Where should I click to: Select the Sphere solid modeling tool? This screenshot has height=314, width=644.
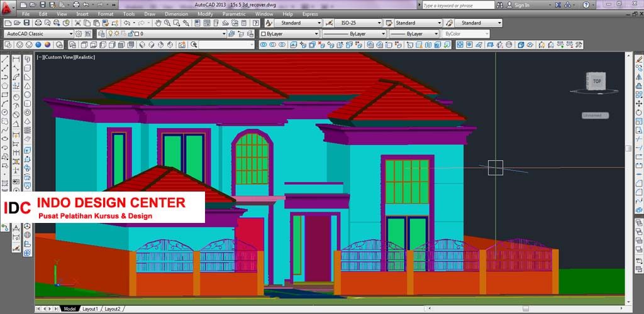coord(27,95)
